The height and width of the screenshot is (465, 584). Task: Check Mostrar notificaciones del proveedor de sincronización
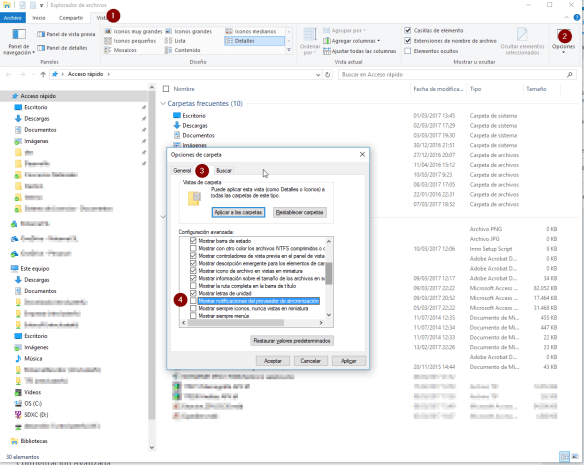[193, 301]
